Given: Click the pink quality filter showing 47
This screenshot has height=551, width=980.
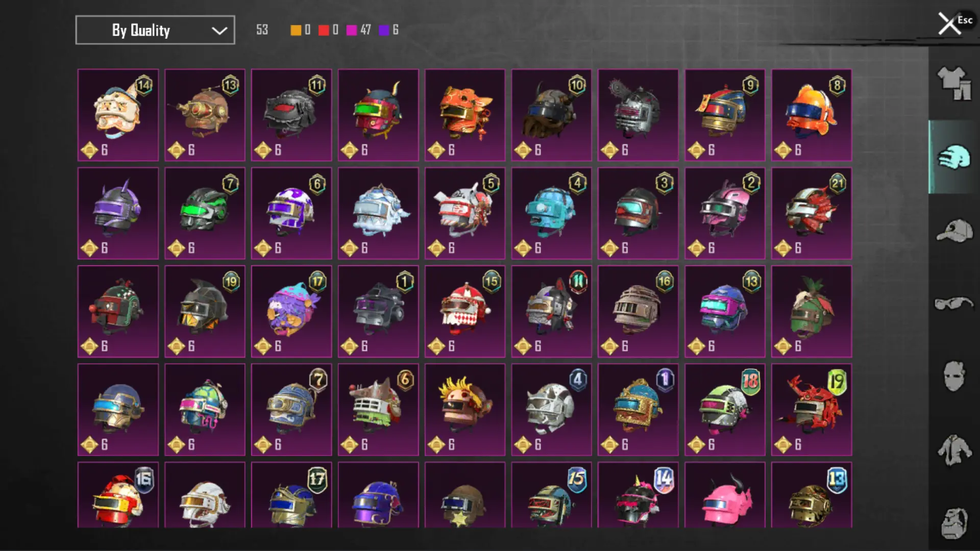Looking at the screenshot, I should (358, 30).
